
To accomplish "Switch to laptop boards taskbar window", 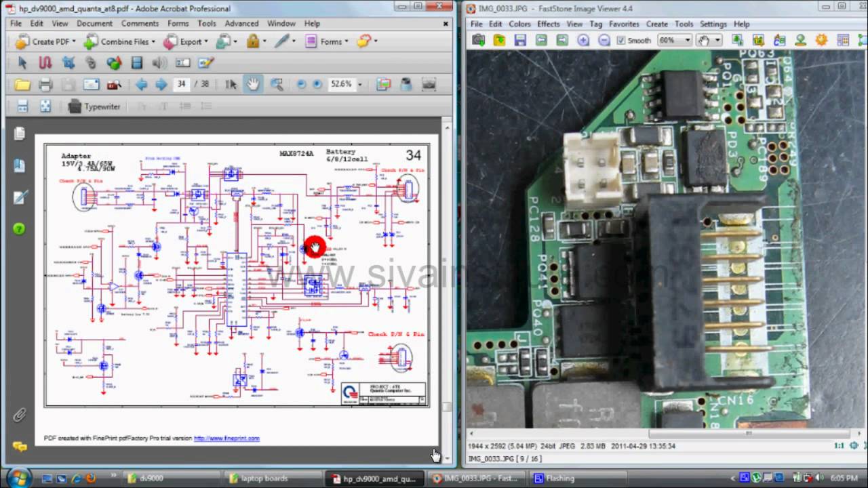I will pos(273,478).
